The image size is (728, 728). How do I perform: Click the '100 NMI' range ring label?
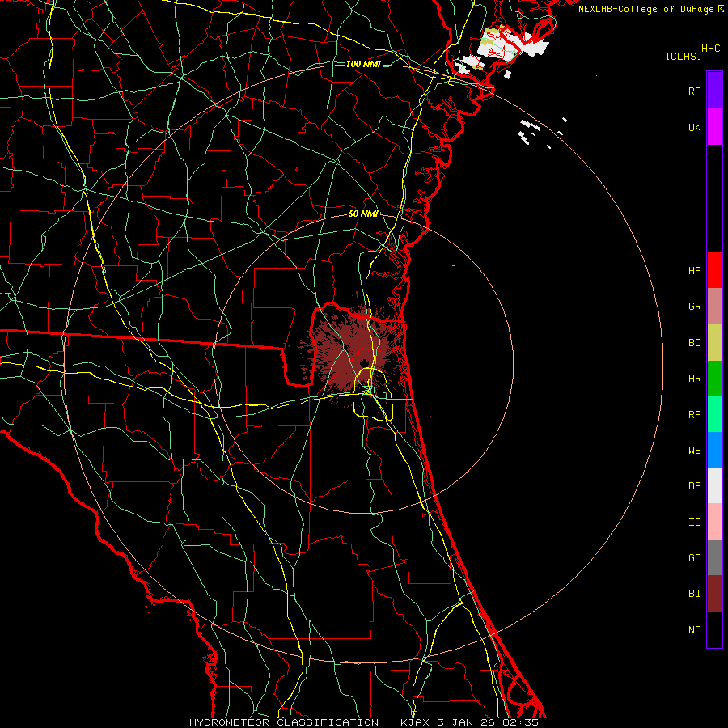click(x=363, y=64)
